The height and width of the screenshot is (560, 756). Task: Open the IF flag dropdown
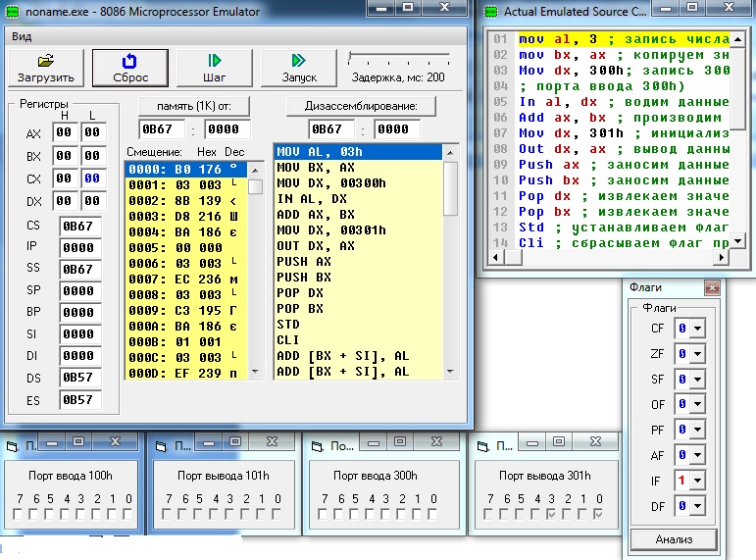coord(698,481)
